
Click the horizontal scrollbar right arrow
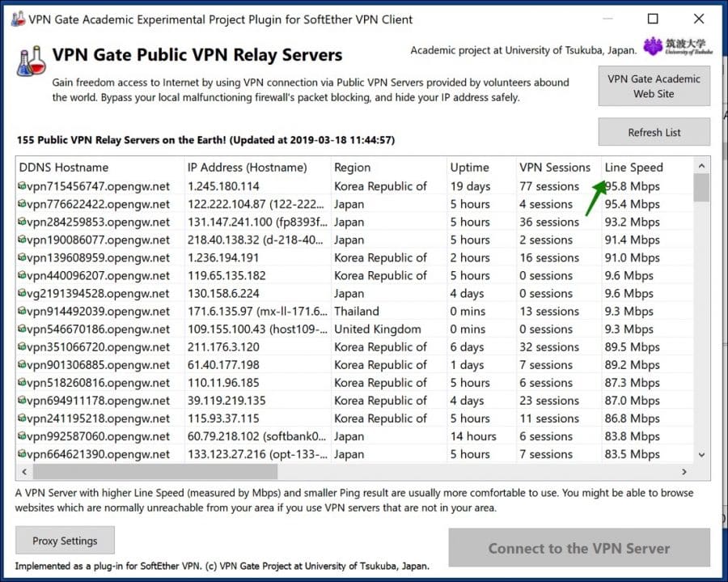point(684,471)
